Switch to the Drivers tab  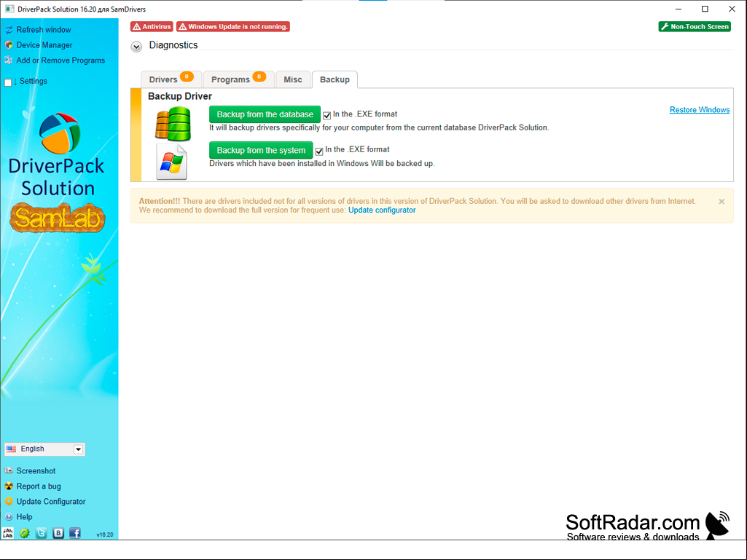[171, 79]
